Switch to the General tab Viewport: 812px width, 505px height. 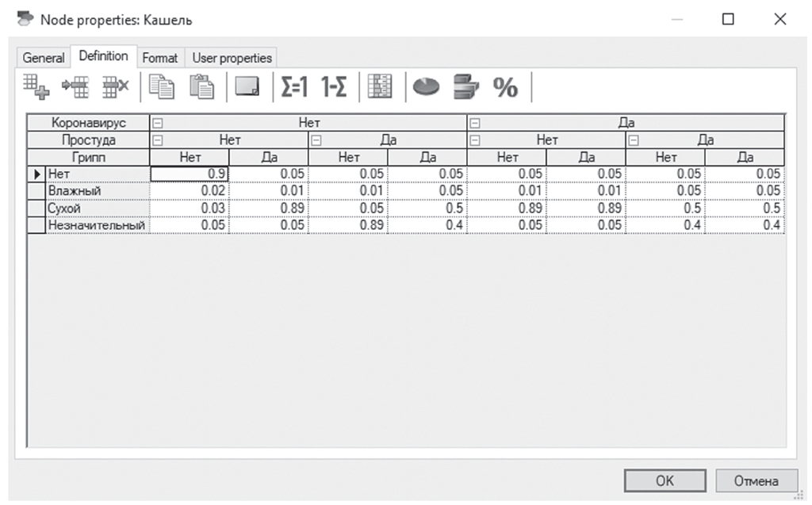pos(44,58)
